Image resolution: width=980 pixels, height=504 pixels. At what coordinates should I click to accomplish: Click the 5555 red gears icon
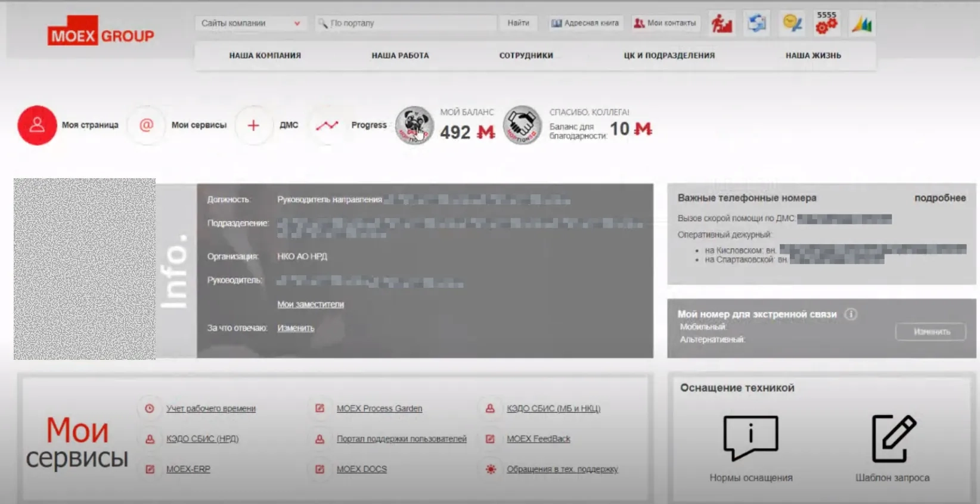point(826,24)
